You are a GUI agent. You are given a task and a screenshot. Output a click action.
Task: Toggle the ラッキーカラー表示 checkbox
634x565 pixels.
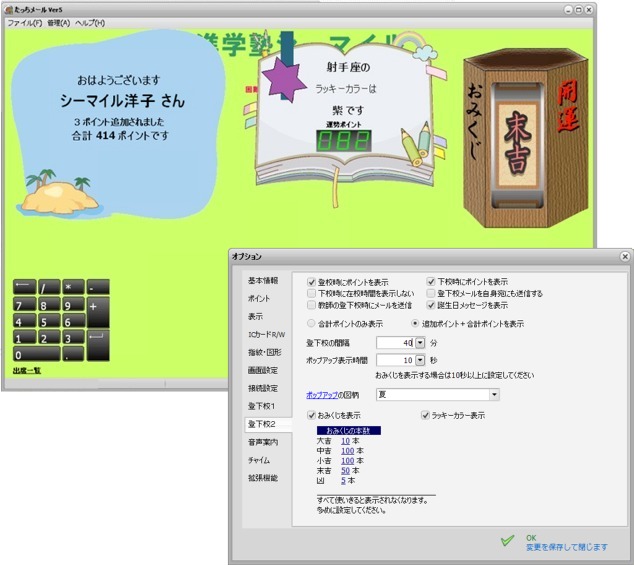click(426, 415)
